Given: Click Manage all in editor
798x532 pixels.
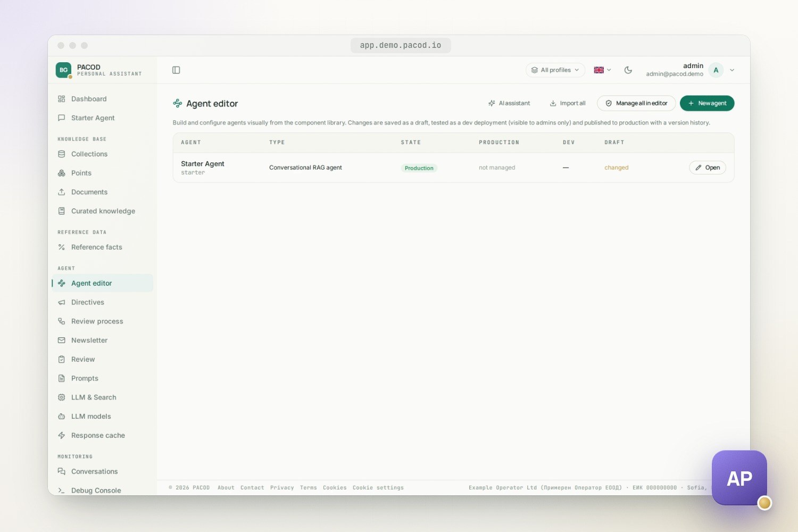Looking at the screenshot, I should (636, 103).
